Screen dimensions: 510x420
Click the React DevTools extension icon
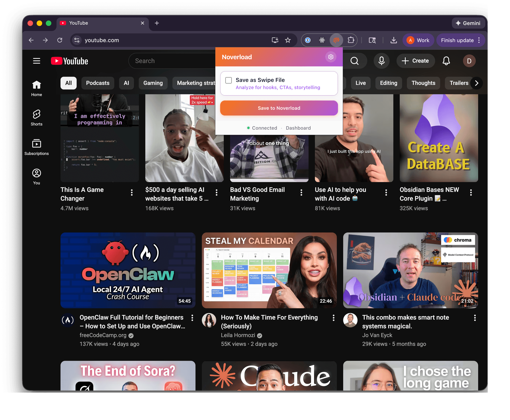pyautogui.click(x=322, y=40)
